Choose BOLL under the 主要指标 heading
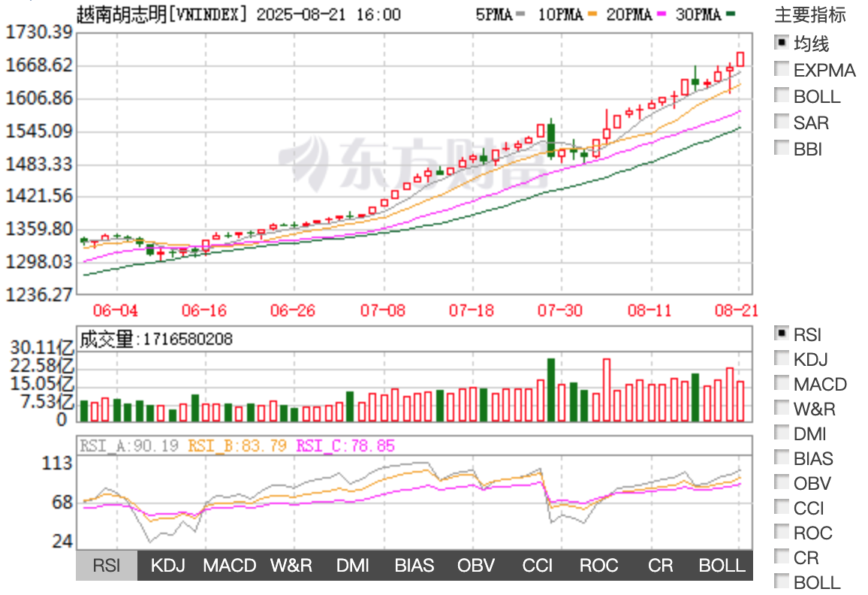This screenshot has height=595, width=868. point(782,96)
